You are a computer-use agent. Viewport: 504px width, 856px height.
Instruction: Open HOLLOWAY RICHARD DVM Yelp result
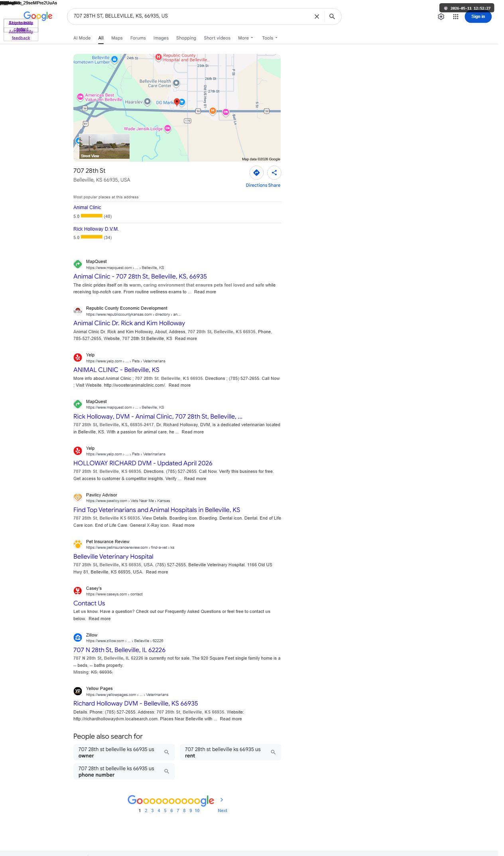(x=143, y=463)
